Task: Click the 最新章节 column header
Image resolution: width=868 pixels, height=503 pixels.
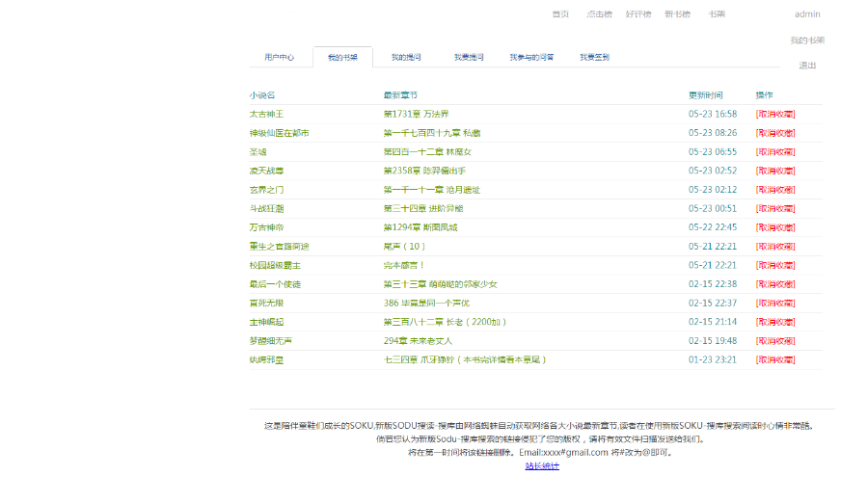Action: click(400, 95)
